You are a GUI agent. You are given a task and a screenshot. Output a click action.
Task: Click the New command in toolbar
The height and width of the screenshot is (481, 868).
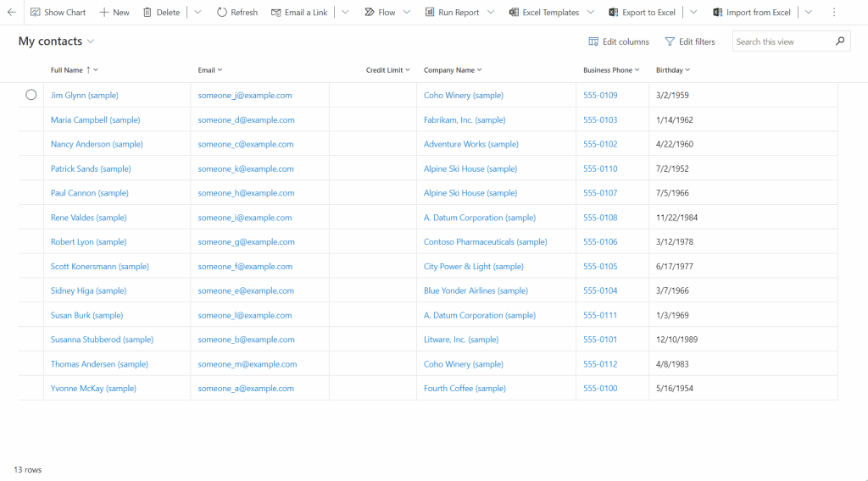[x=114, y=13]
